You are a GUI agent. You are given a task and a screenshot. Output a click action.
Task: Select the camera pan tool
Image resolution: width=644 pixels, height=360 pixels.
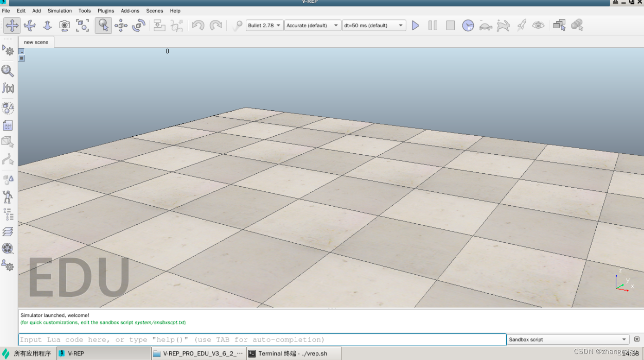pyautogui.click(x=12, y=25)
